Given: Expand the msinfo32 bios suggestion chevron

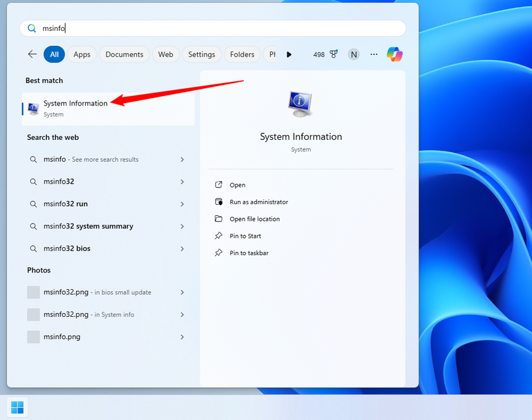Looking at the screenshot, I should tap(182, 249).
